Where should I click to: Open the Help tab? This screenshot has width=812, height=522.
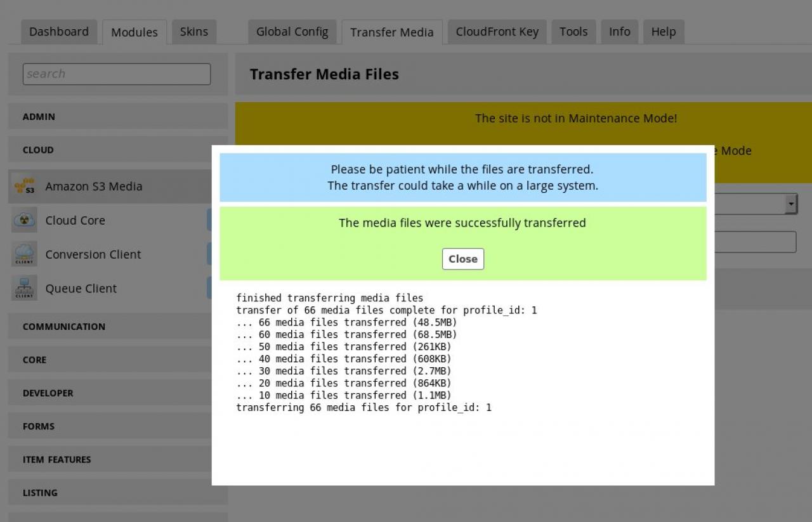coord(663,32)
